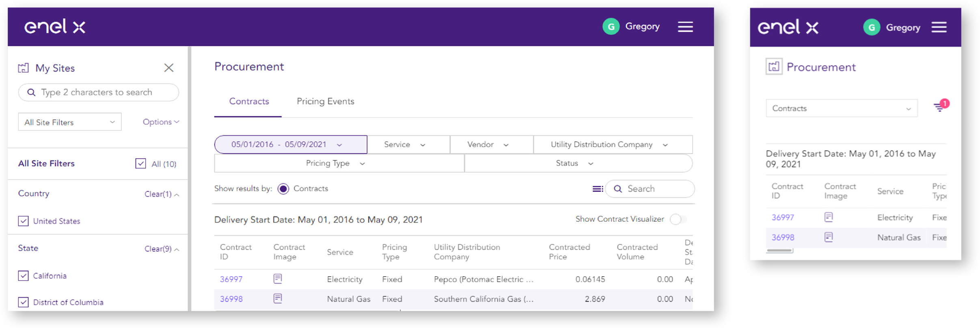980x329 pixels.
Task: Open mobile filter icon with red badge
Action: (939, 107)
